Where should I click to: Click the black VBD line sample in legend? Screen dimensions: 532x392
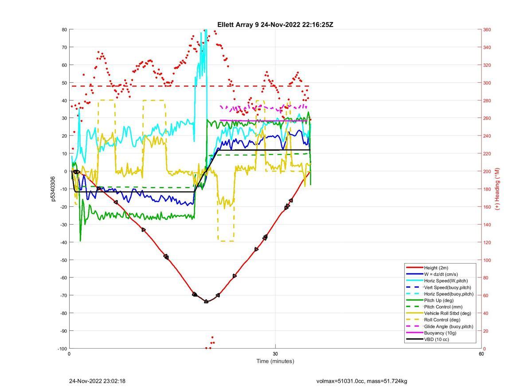point(415,339)
